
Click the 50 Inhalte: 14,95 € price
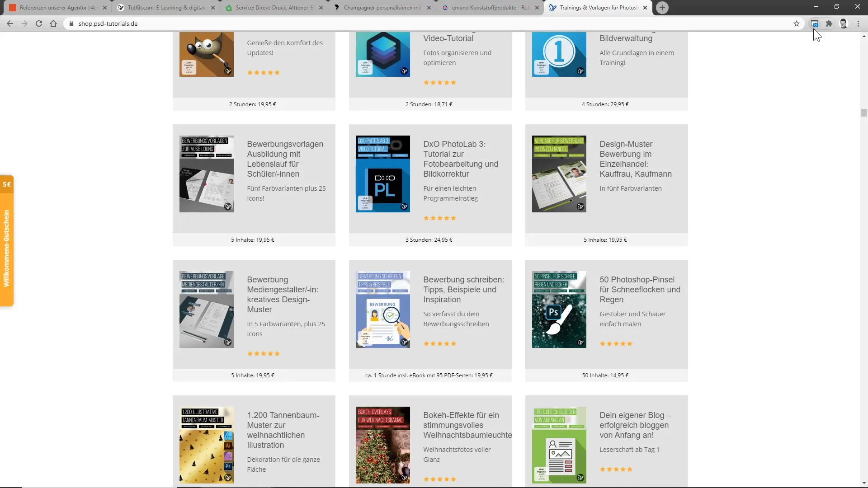click(x=605, y=375)
